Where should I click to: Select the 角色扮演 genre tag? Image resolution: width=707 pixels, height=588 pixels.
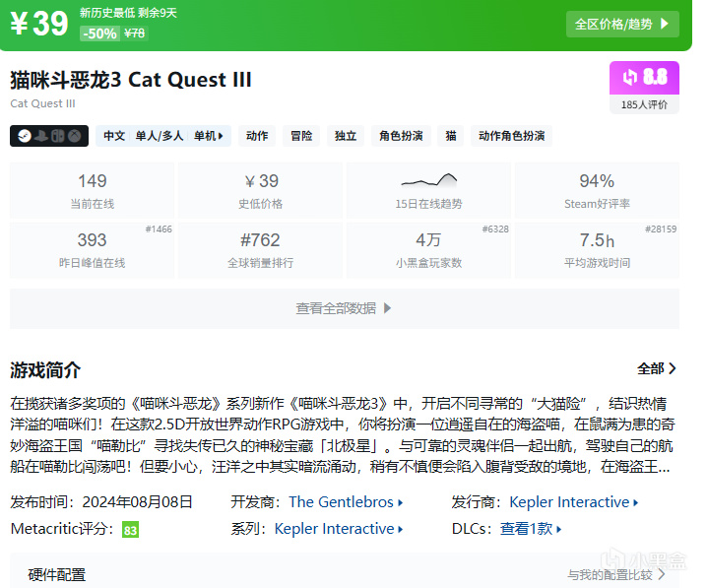pos(401,136)
